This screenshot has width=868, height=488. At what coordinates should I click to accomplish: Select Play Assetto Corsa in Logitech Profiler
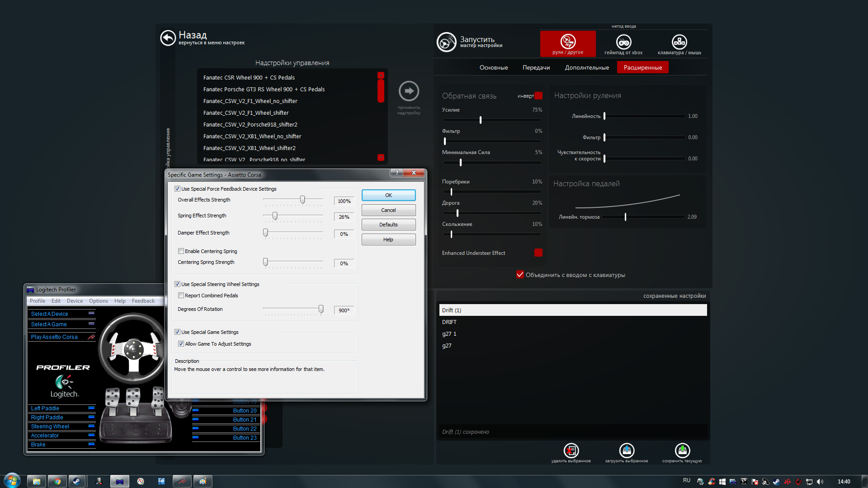(54, 337)
